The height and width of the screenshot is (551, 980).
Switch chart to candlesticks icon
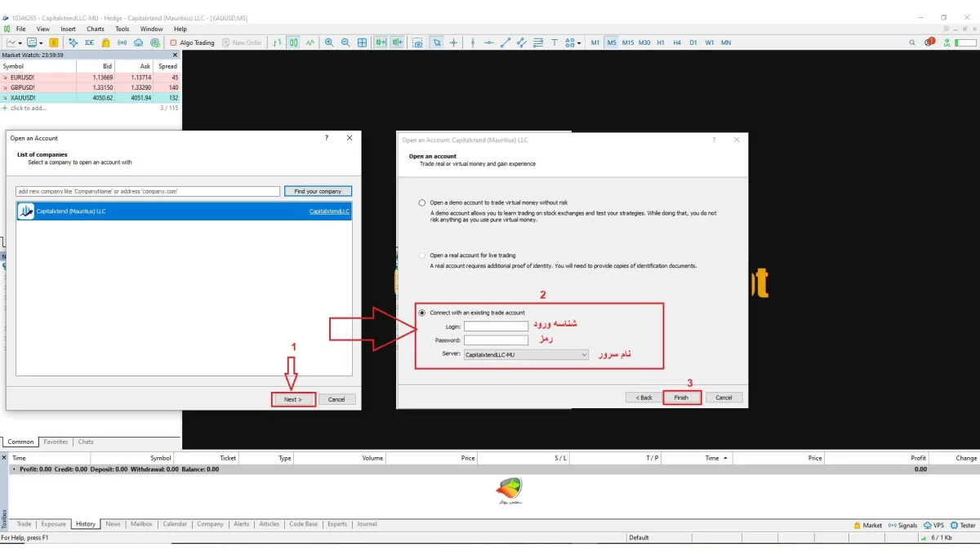point(293,42)
